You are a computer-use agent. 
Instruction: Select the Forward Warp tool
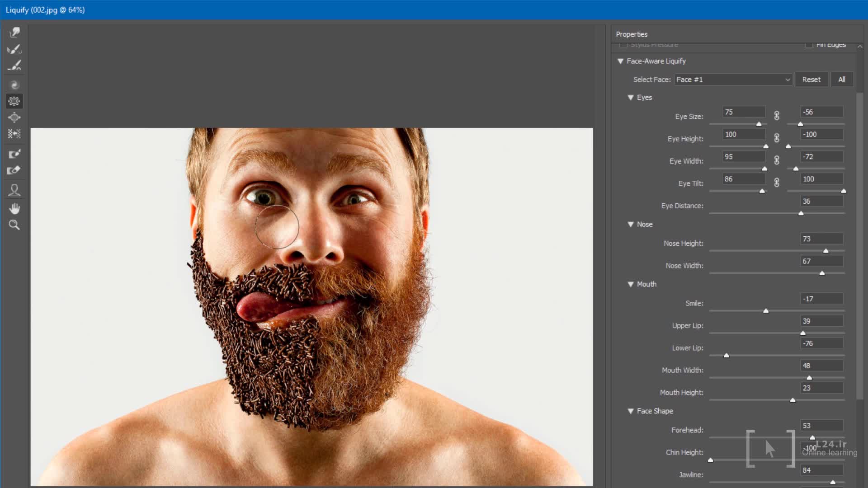[x=14, y=32]
